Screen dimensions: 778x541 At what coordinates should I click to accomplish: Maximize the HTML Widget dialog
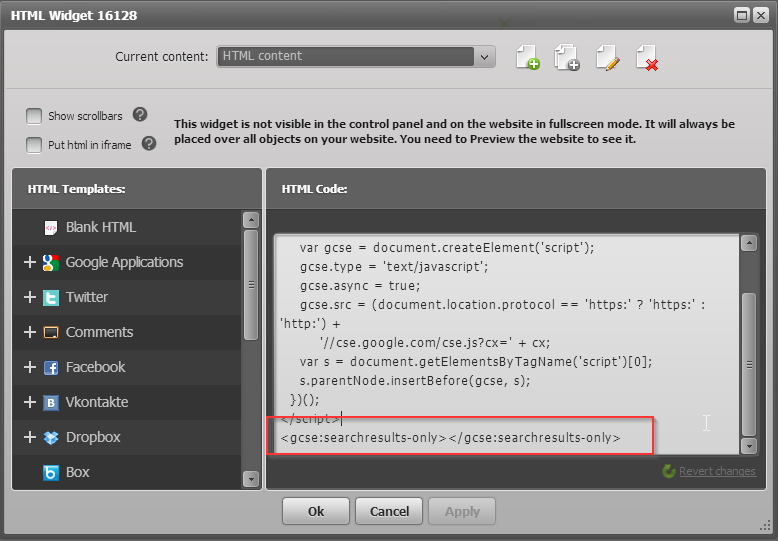tap(741, 15)
